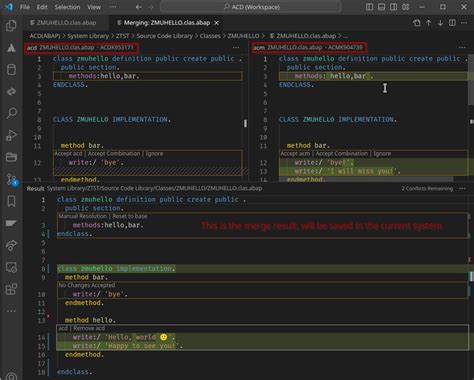Click the triangle-shaped icon in activity bar
The height and width of the screenshot is (380, 474).
[11, 48]
